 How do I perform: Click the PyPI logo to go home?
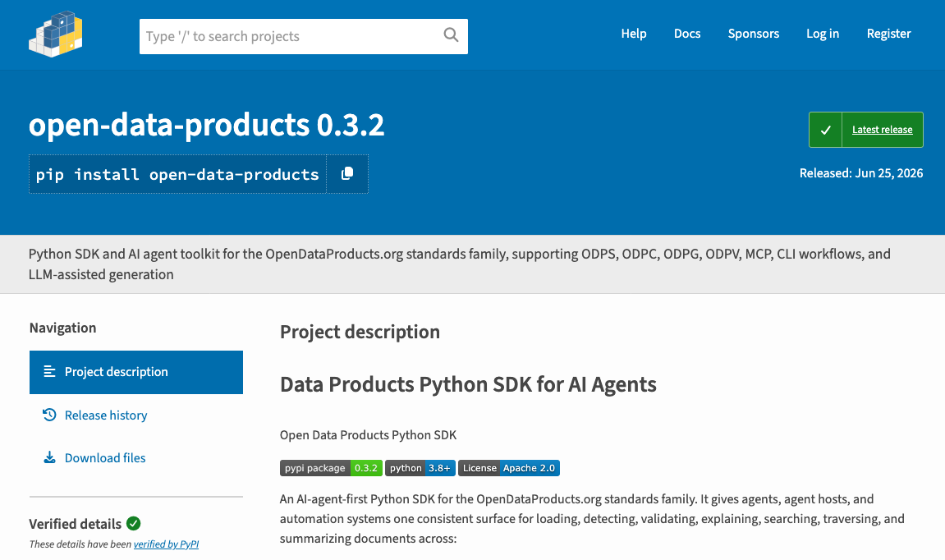tap(56, 34)
